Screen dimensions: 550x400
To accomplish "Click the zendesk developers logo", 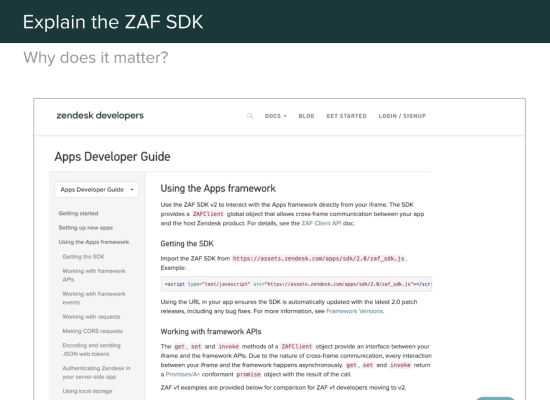I will click(100, 115).
